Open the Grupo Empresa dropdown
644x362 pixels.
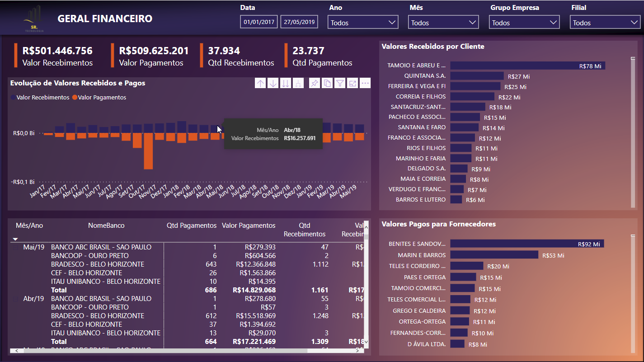[524, 22]
